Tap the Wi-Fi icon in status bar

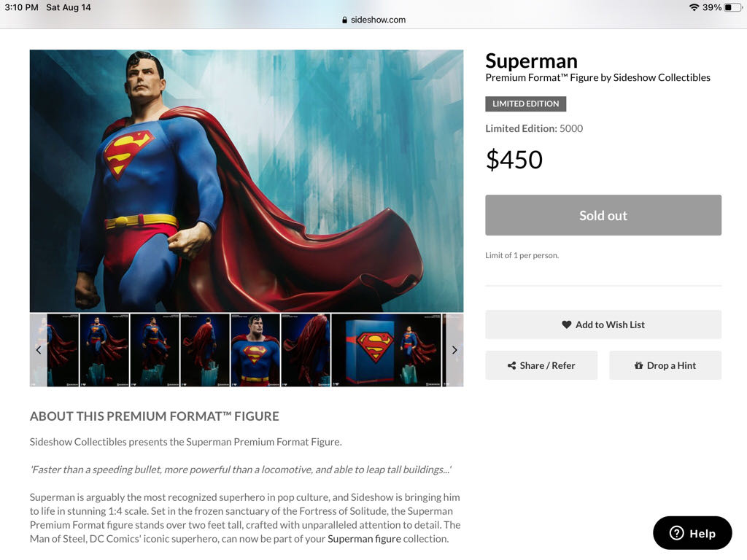[693, 7]
